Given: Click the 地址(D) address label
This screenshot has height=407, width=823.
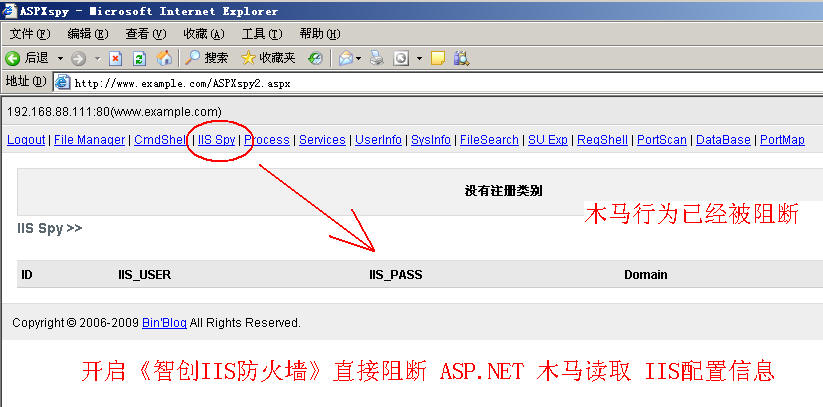Looking at the screenshot, I should (x=26, y=81).
